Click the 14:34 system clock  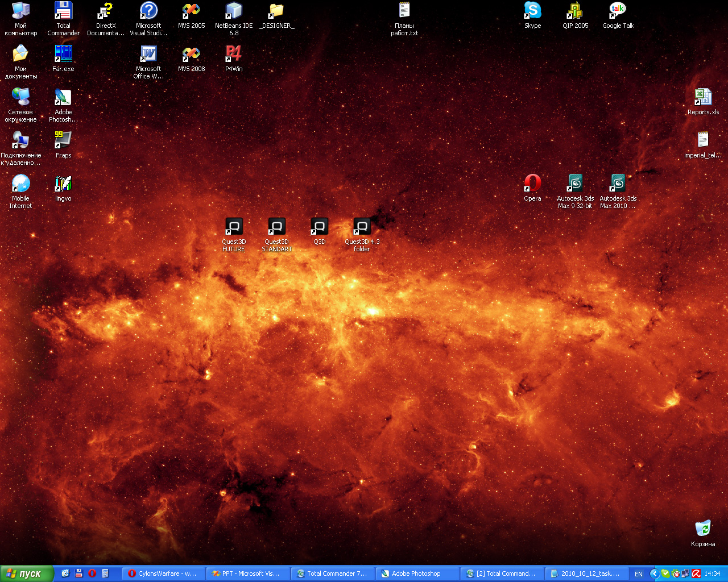tap(712, 574)
